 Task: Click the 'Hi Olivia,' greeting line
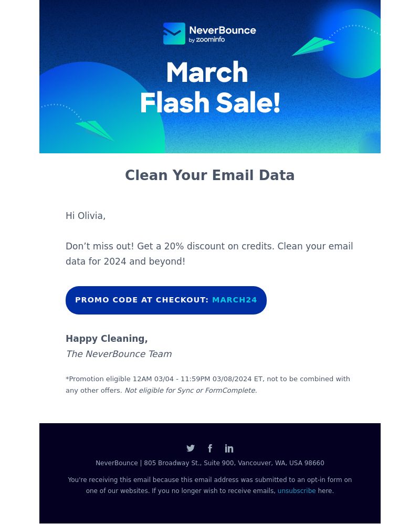click(86, 216)
